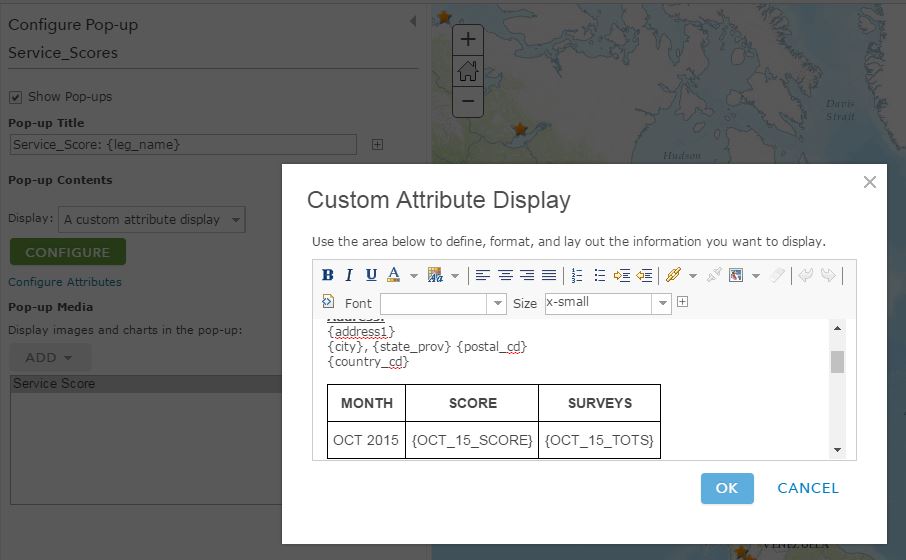Click the {country_cd} field text
This screenshot has height=560, width=906.
click(x=368, y=362)
